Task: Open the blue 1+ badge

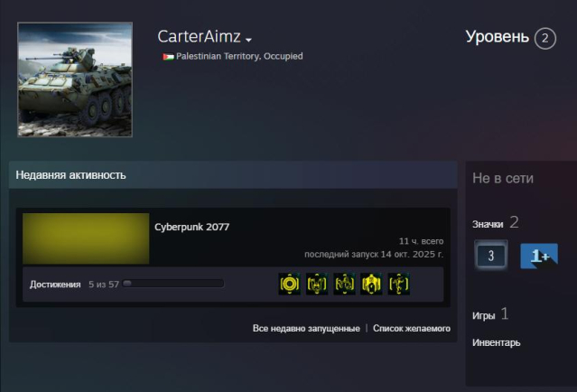Action: [x=539, y=256]
